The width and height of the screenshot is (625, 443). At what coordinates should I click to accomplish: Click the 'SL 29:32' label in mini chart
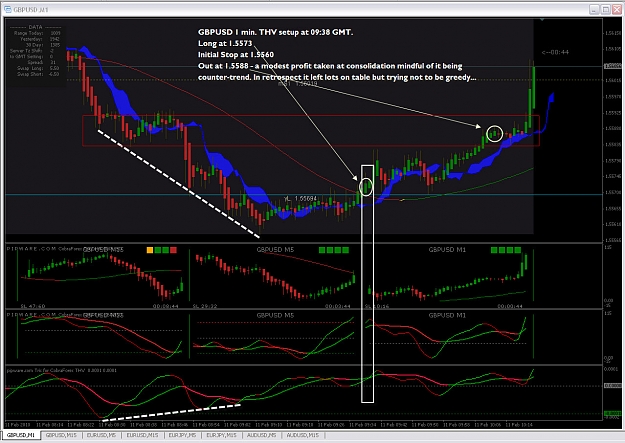pos(205,306)
